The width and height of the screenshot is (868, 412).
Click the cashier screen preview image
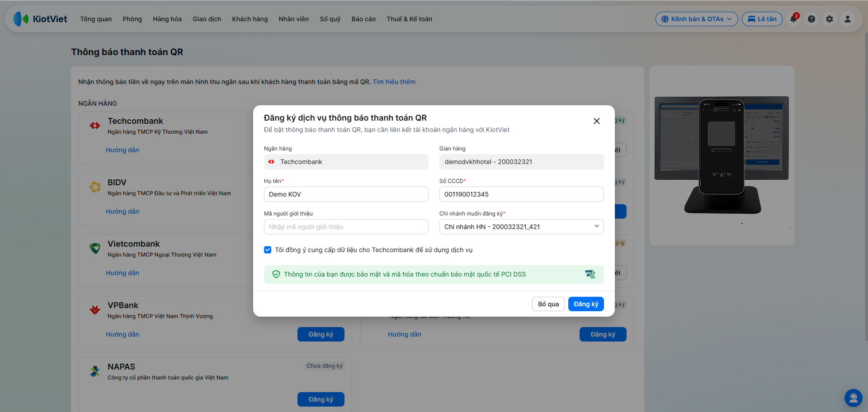(722, 156)
